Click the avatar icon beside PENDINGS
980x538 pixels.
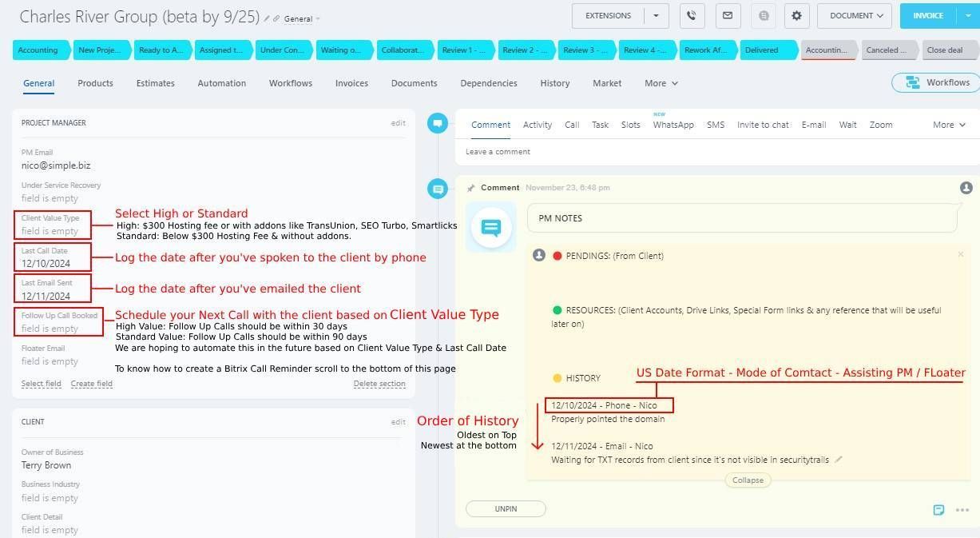539,255
